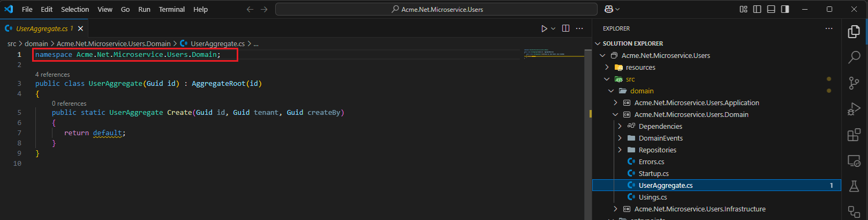Collapse the src folder
This screenshot has width=868, height=220.
click(607, 79)
